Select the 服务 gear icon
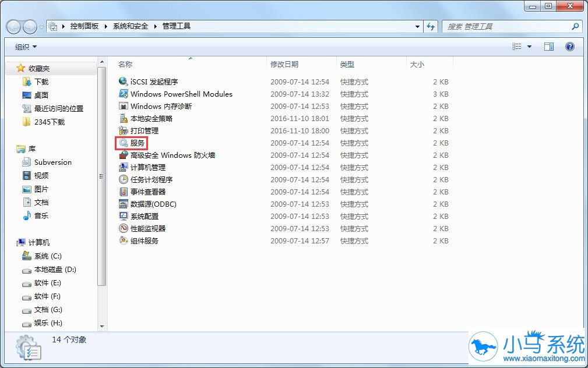The width and height of the screenshot is (588, 368). pyautogui.click(x=123, y=143)
